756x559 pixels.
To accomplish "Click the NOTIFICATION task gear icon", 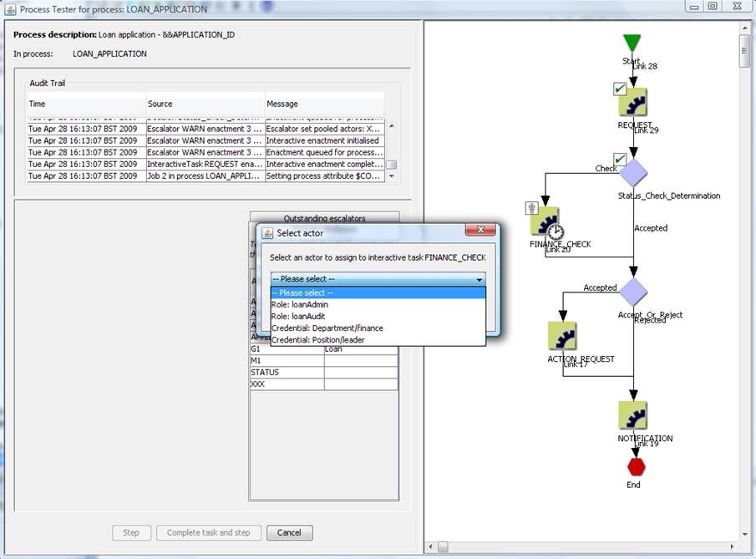I will tap(632, 415).
